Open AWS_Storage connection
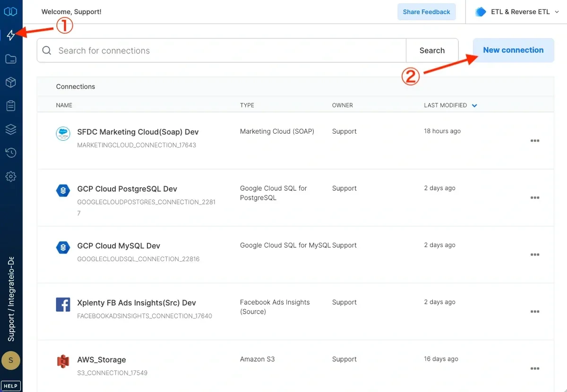This screenshot has width=567, height=392. [x=102, y=360]
